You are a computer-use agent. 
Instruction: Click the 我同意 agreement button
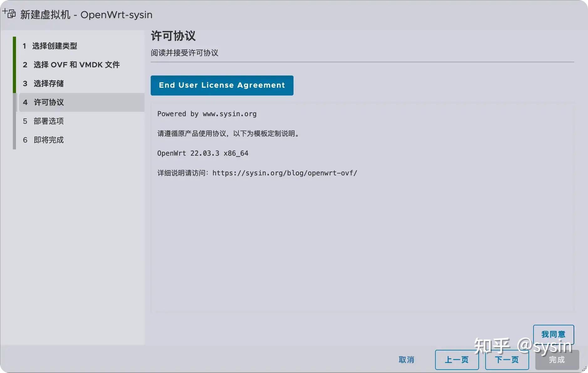[554, 334]
